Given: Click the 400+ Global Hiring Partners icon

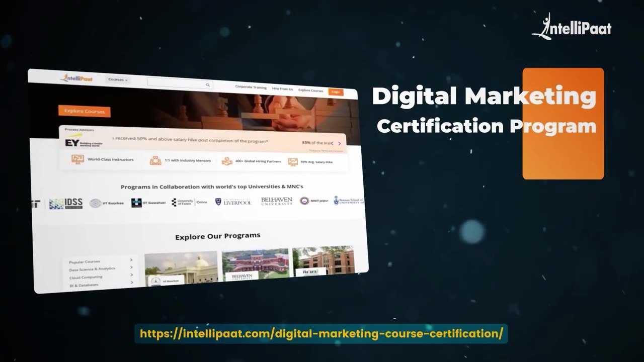Looking at the screenshot, I should (x=227, y=161).
